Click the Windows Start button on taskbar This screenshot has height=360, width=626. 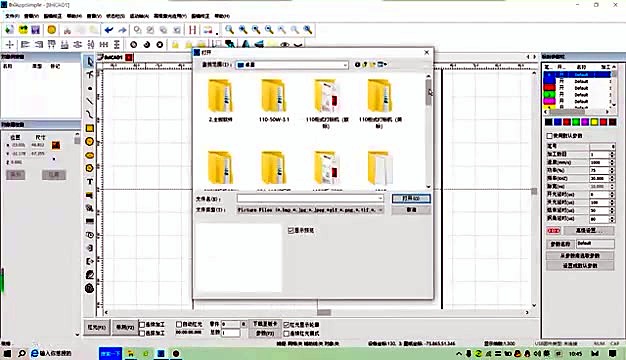point(7,353)
